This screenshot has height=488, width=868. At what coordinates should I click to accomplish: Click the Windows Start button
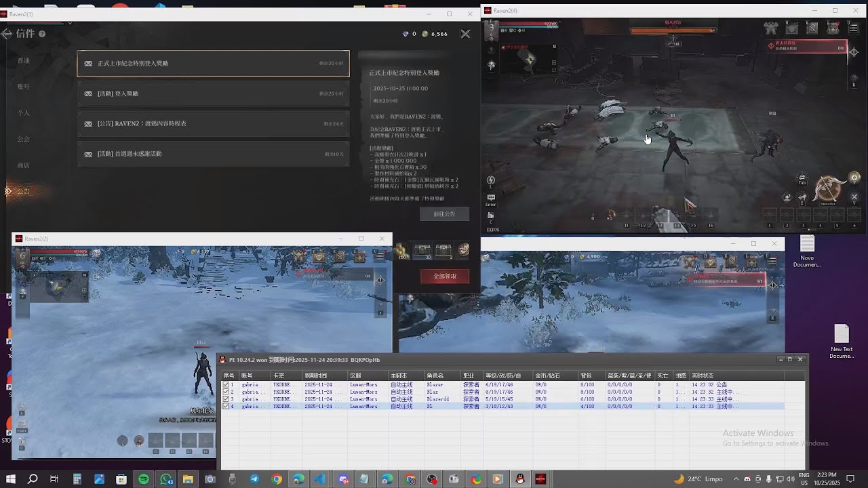[10, 479]
